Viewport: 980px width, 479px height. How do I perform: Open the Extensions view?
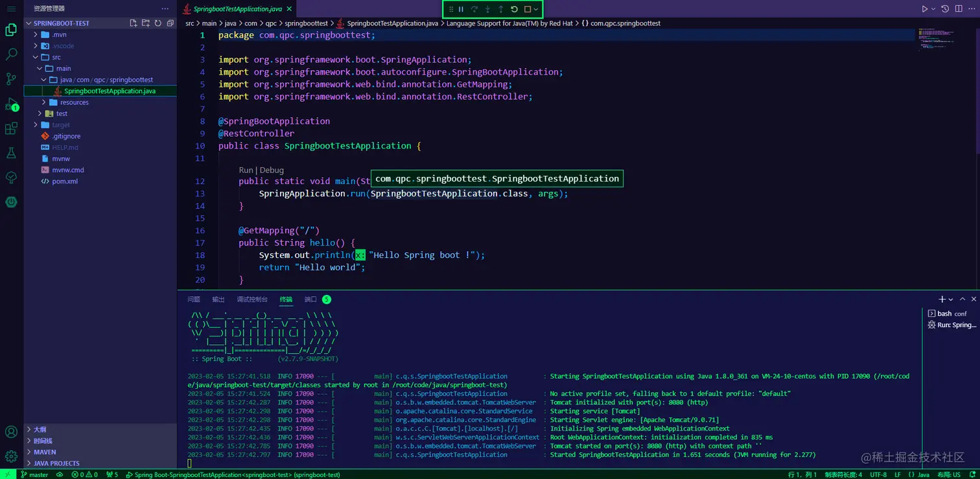click(11, 128)
